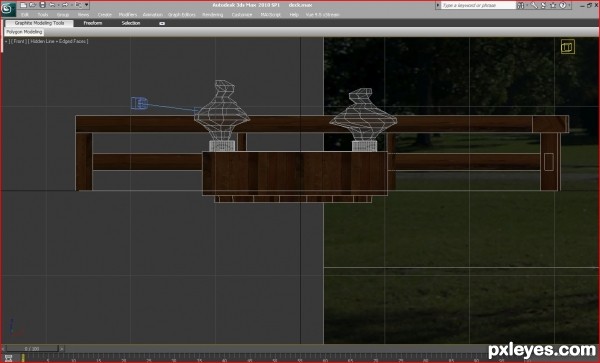Image resolution: width=600 pixels, height=363 pixels.
Task: Open the Edit menu
Action: (x=25, y=15)
